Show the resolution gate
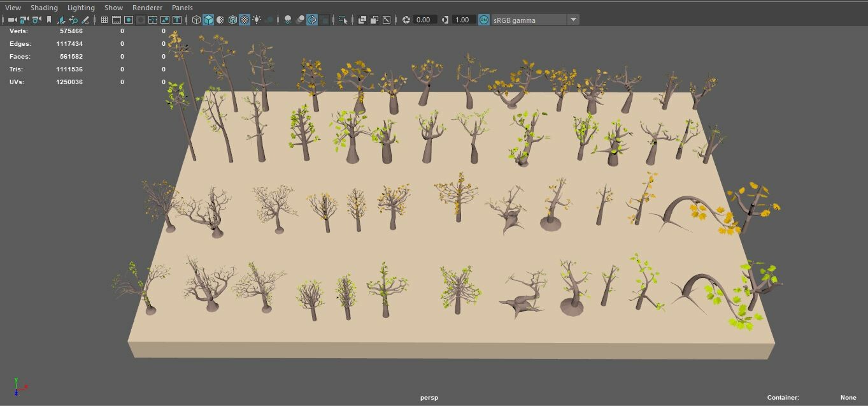Image resolution: width=868 pixels, height=406 pixels. tap(129, 19)
